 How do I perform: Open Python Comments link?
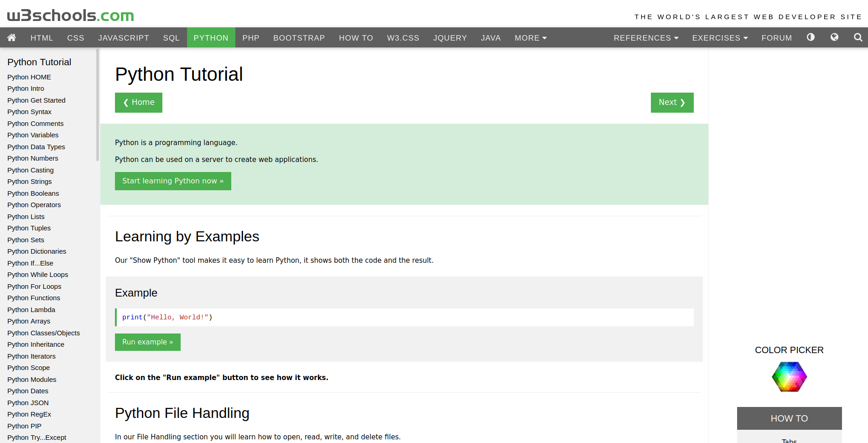pos(36,124)
